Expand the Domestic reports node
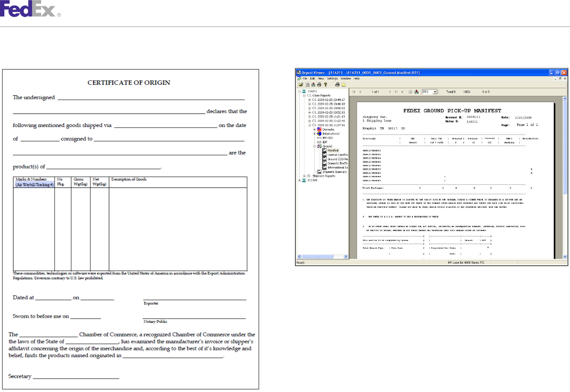This screenshot has height=392, width=570. pyautogui.click(x=314, y=129)
